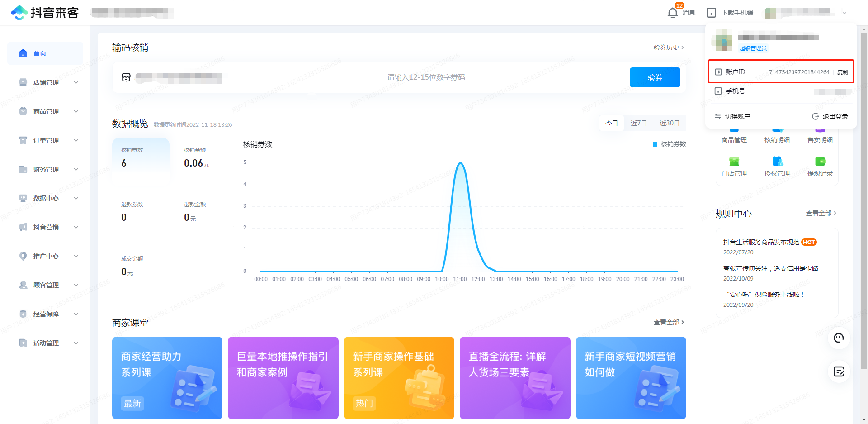
Task: Copy account ID with 复制 button
Action: pos(843,72)
